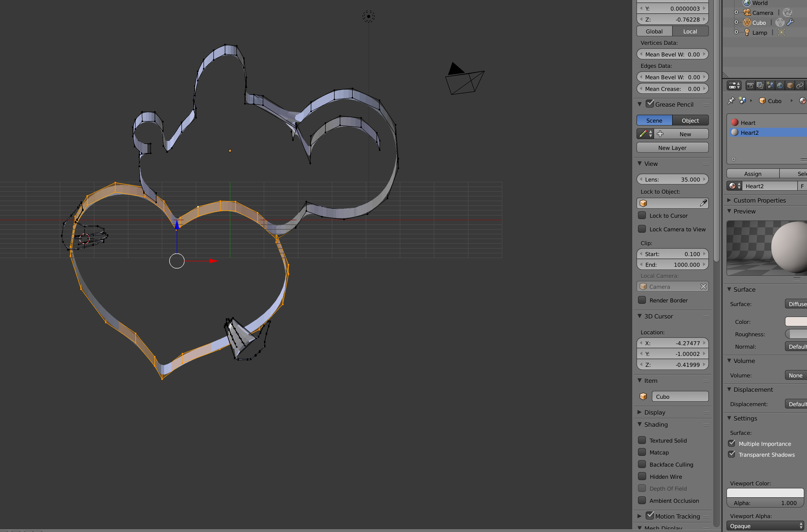807x532 pixels.
Task: Select the Camera icon in outliner
Action: pyautogui.click(x=745, y=12)
